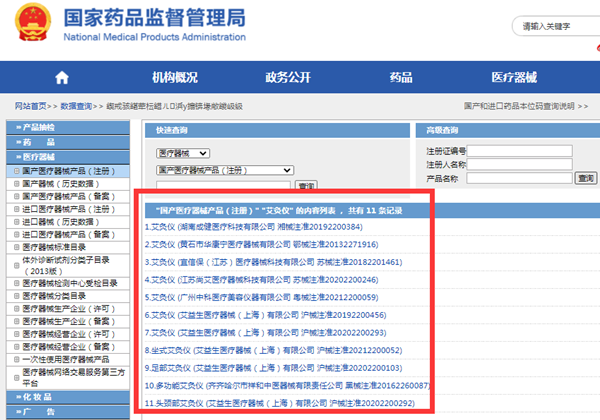
Task: Open 药品 navigation menu
Action: 401,77
